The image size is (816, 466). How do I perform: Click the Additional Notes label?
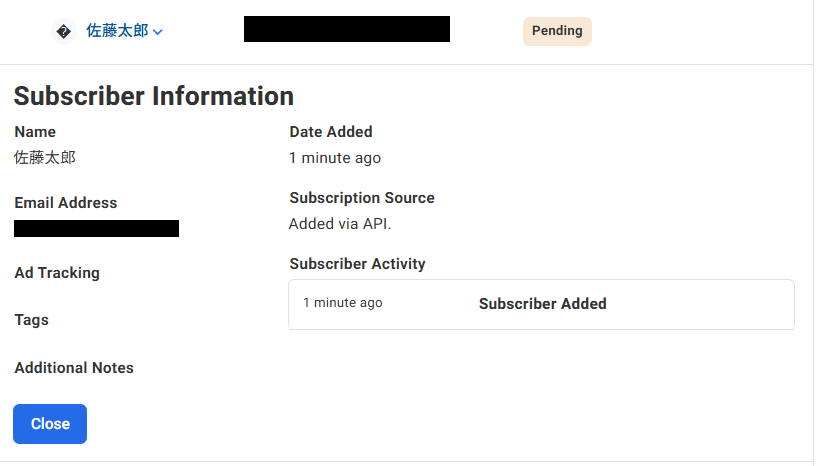(74, 368)
